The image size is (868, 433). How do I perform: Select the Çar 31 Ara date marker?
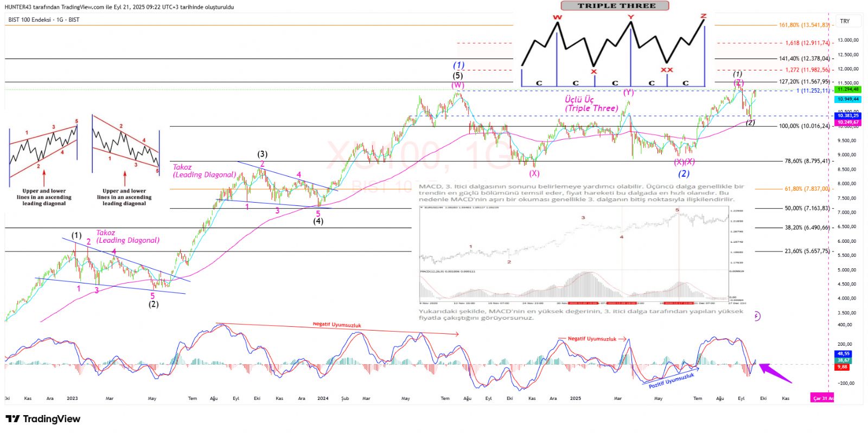[822, 398]
